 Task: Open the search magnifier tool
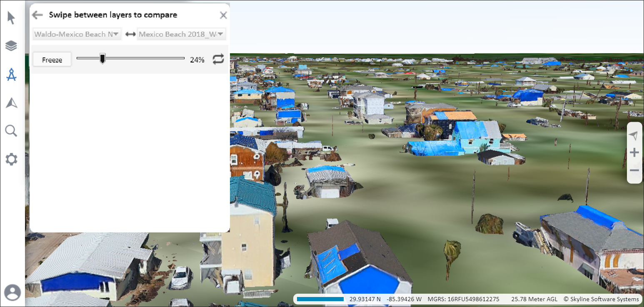click(11, 131)
